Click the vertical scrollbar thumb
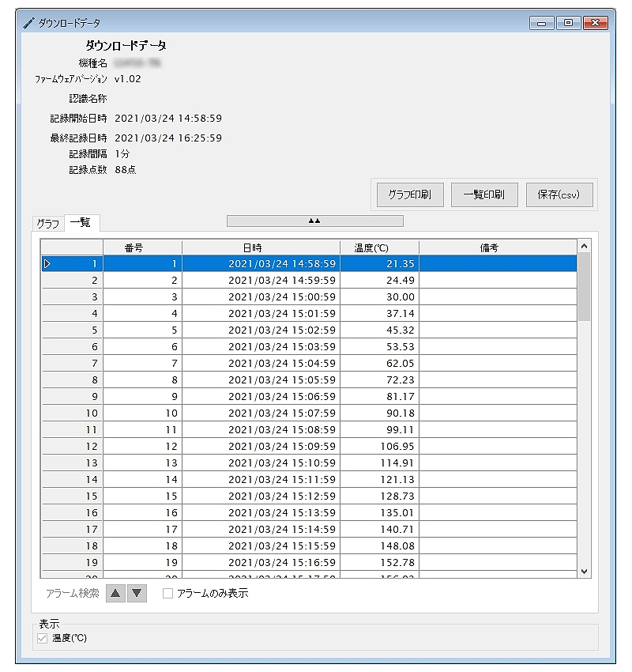Viewport: 632px width, 672px height. tap(584, 285)
